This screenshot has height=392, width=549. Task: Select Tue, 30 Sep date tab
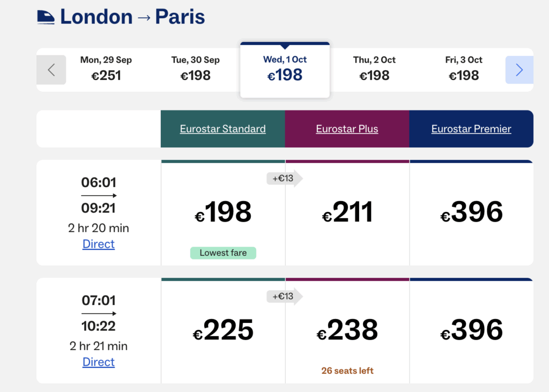pyautogui.click(x=196, y=68)
